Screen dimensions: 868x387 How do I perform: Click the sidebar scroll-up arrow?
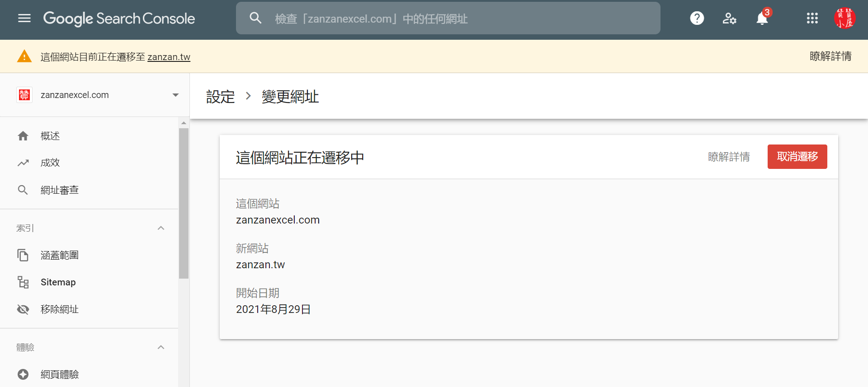(184, 123)
